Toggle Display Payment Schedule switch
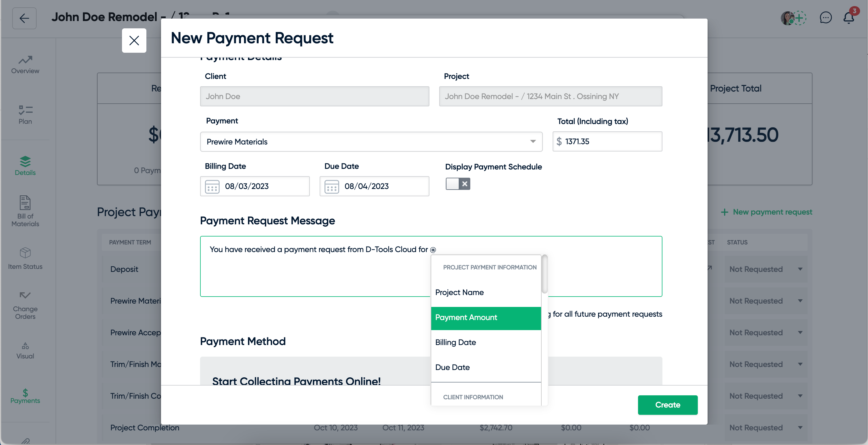868x445 pixels. coord(458,184)
